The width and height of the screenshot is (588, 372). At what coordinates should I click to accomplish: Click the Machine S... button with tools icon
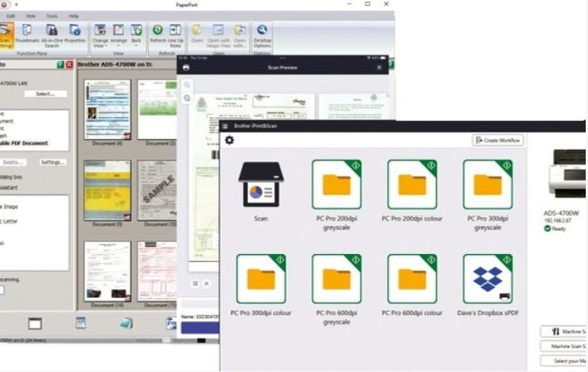coord(563,332)
